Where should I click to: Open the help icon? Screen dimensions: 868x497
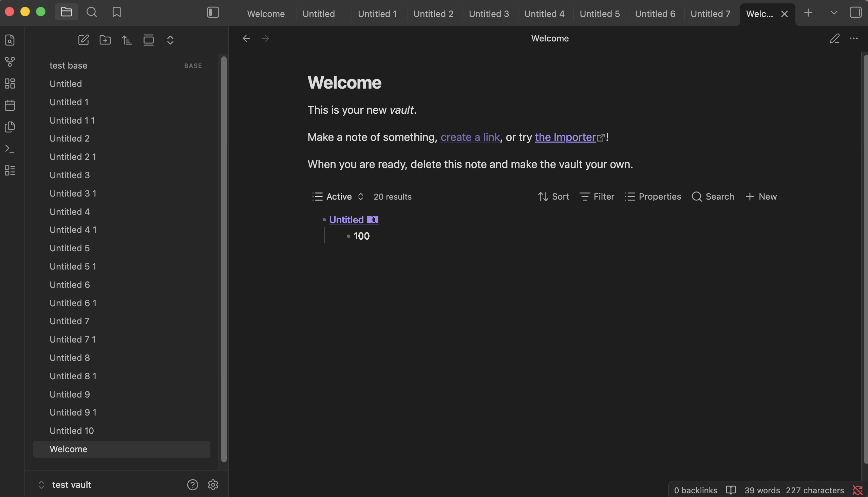192,485
